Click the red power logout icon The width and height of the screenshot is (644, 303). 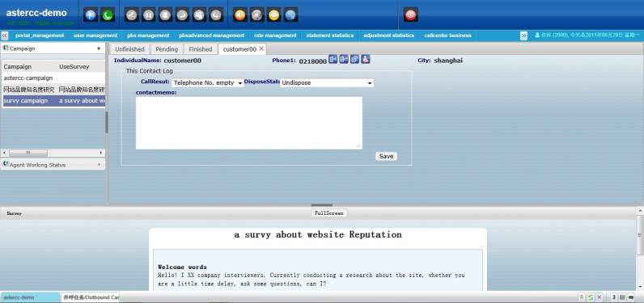click(x=411, y=15)
